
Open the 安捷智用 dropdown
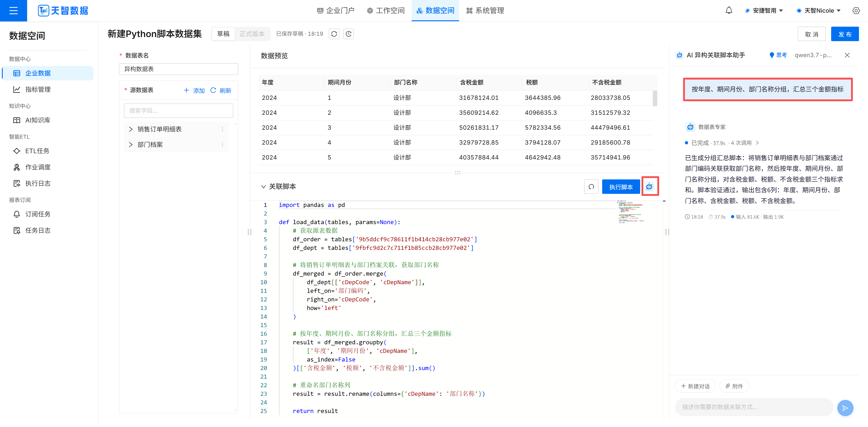click(x=764, y=11)
